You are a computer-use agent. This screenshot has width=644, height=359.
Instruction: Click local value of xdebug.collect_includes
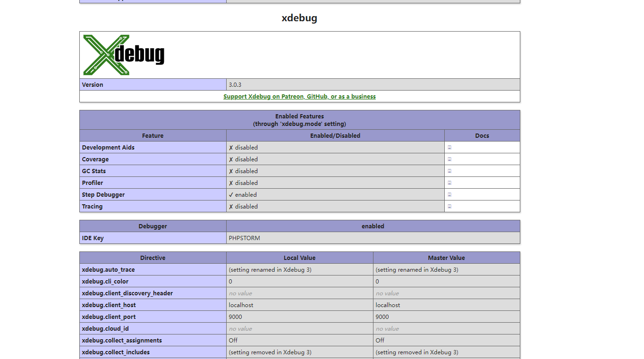[x=270, y=352]
